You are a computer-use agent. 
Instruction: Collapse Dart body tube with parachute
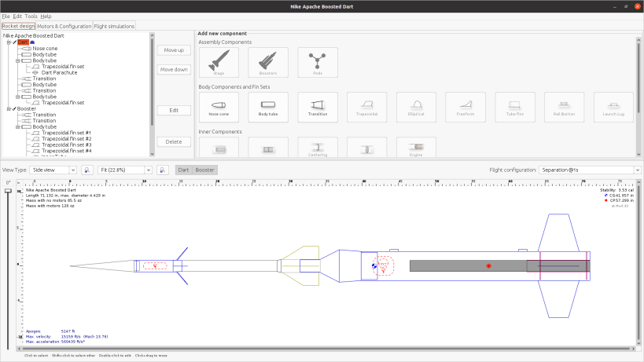pos(17,60)
